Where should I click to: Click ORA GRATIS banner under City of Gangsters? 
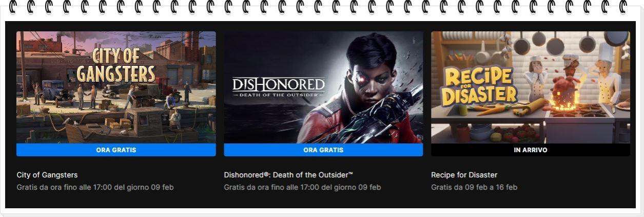116,150
